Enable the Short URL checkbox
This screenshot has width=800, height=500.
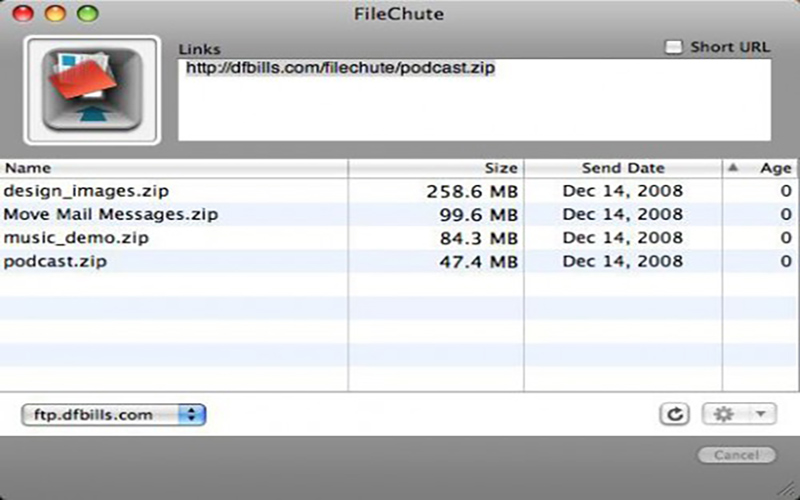click(673, 47)
